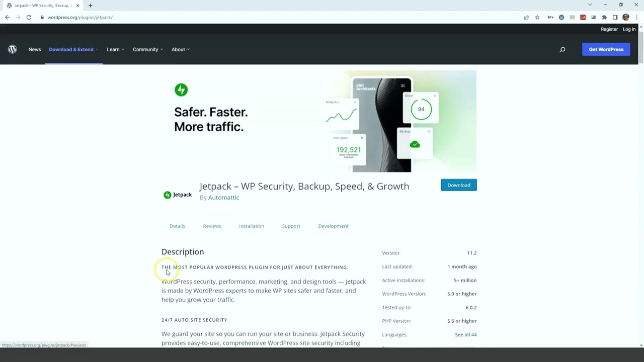Switch to the Reviews tab
The image size is (644, 362).
pos(212,226)
